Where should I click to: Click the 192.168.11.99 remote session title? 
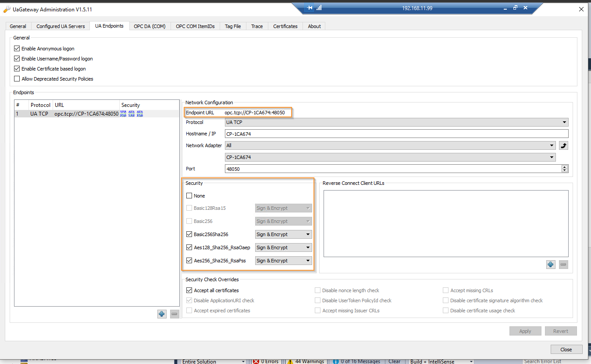[417, 8]
